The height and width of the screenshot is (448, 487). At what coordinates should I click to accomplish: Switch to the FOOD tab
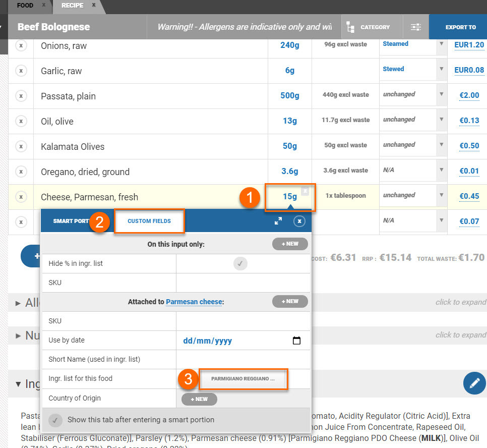coord(25,6)
